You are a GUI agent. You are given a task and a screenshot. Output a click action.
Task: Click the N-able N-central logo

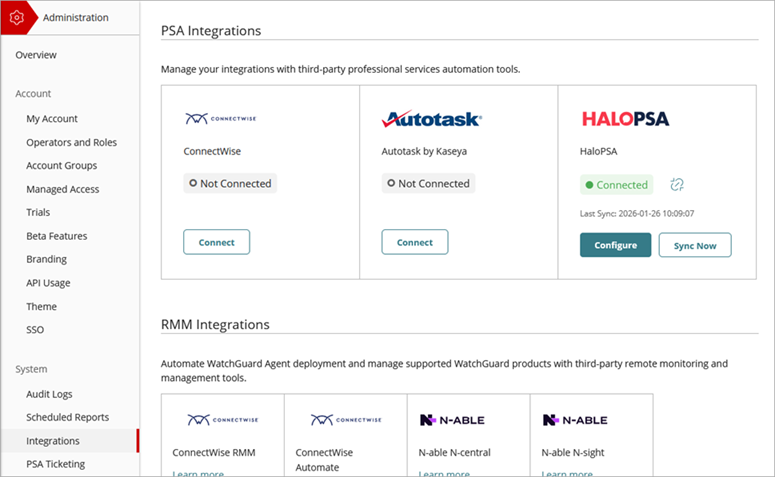pos(452,420)
